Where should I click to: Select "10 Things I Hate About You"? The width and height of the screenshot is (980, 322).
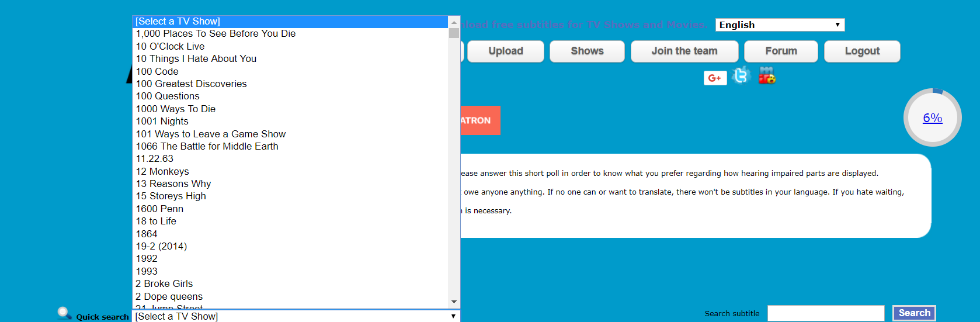coord(196,59)
